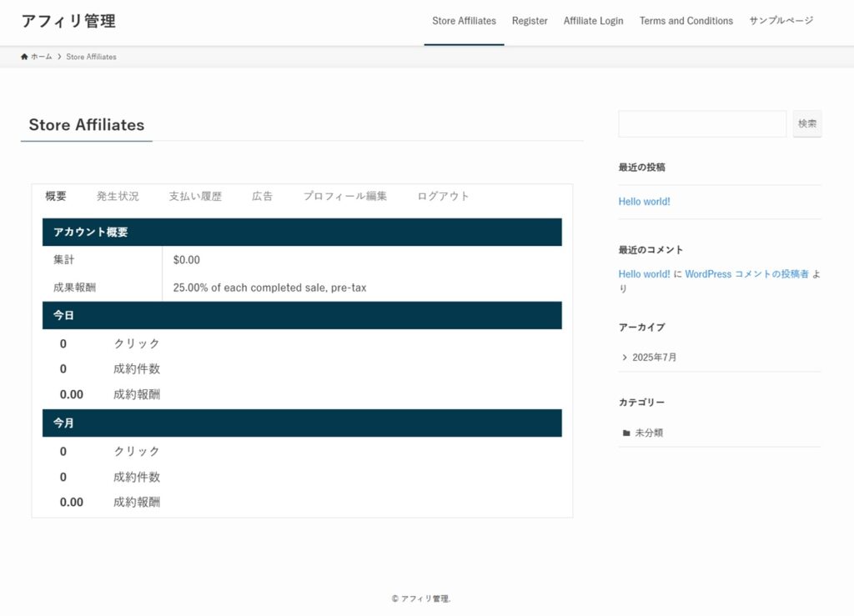
Task: Click the ログアウト tab
Action: pyautogui.click(x=443, y=196)
